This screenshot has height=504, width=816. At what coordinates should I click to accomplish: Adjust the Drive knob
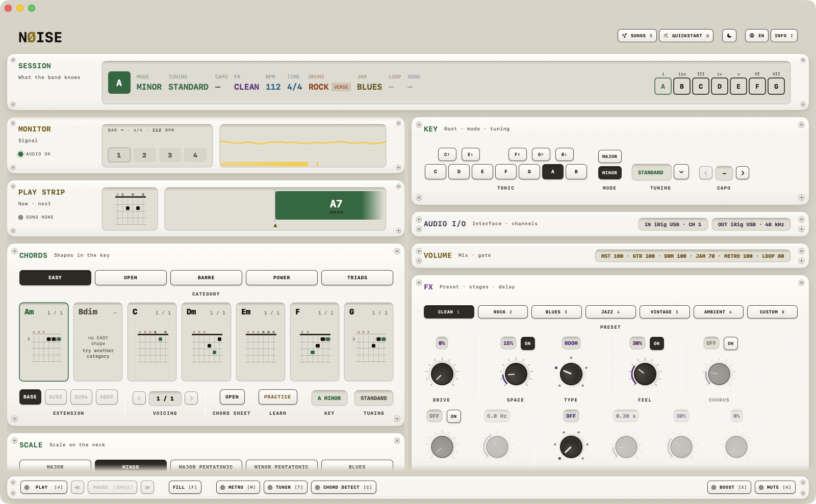click(442, 374)
